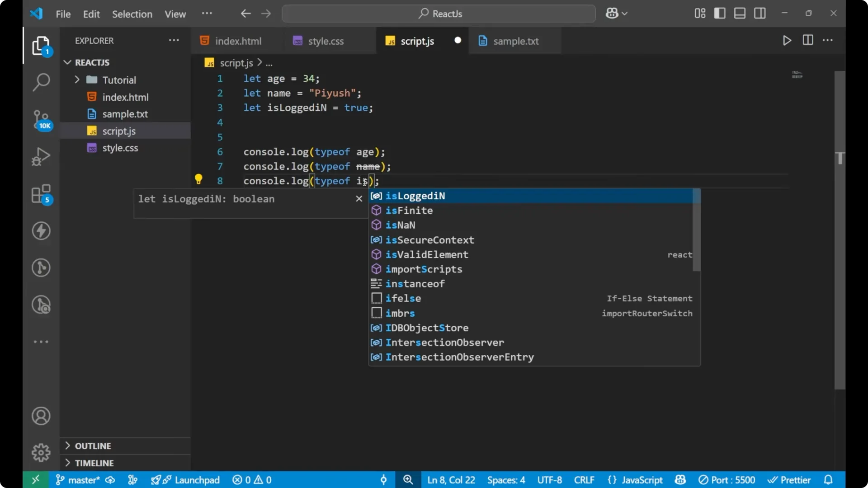Open the Manage settings gear

(x=41, y=452)
